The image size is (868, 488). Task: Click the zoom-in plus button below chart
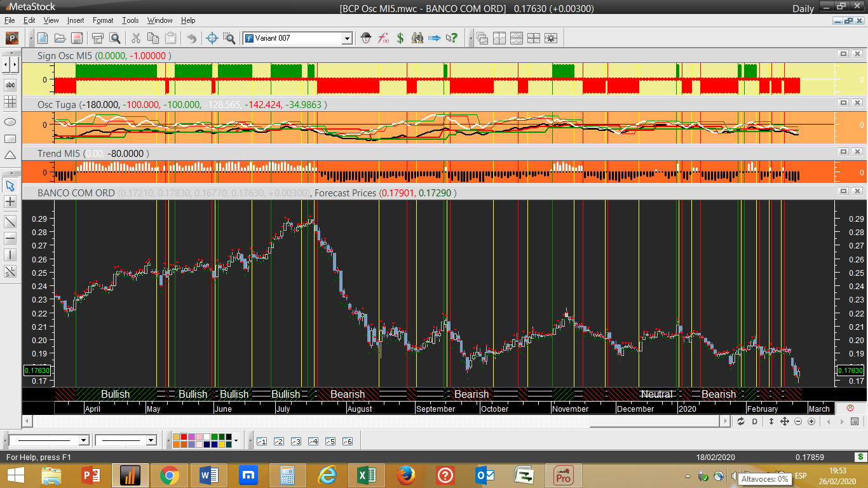[x=811, y=422]
